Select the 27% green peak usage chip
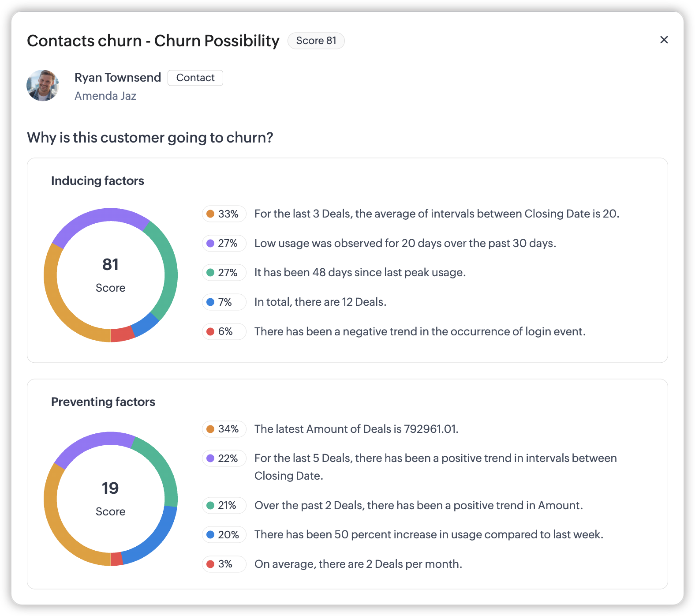 [224, 273]
